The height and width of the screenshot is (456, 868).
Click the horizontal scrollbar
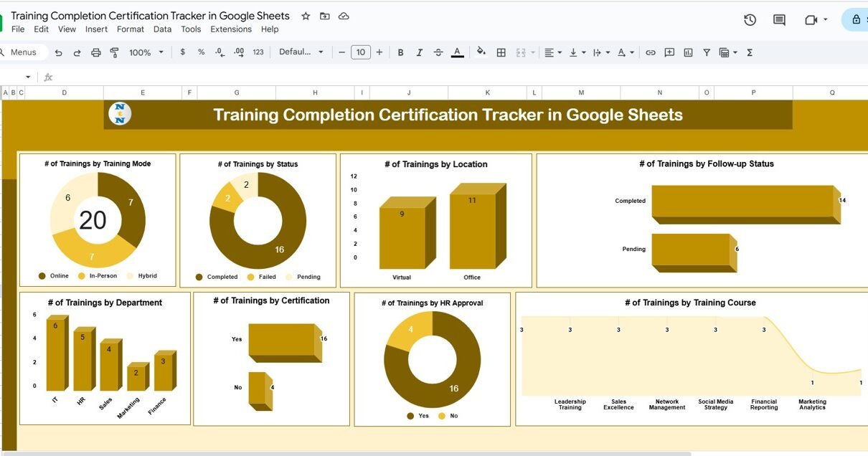click(x=346, y=453)
